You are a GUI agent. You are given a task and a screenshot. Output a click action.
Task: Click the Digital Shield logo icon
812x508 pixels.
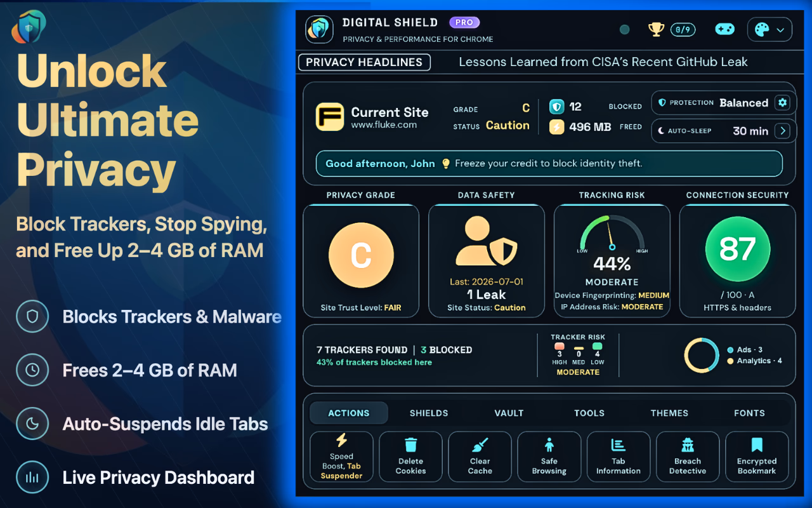pyautogui.click(x=320, y=30)
